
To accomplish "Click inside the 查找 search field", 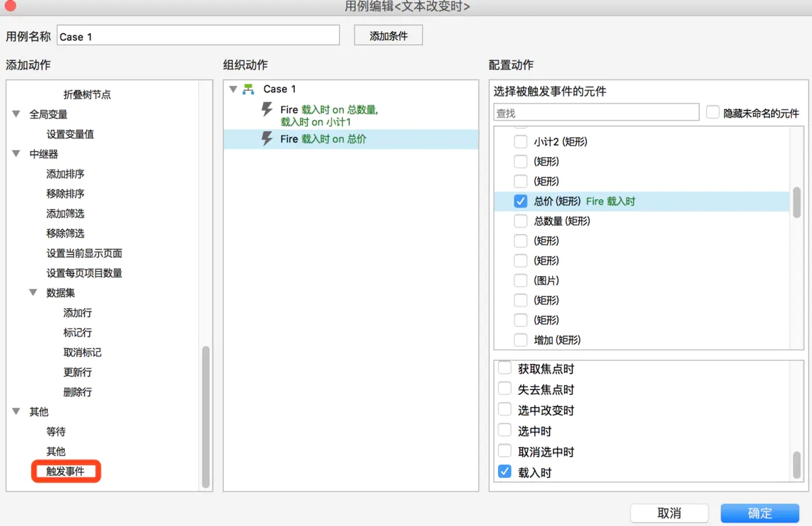I will pos(595,112).
